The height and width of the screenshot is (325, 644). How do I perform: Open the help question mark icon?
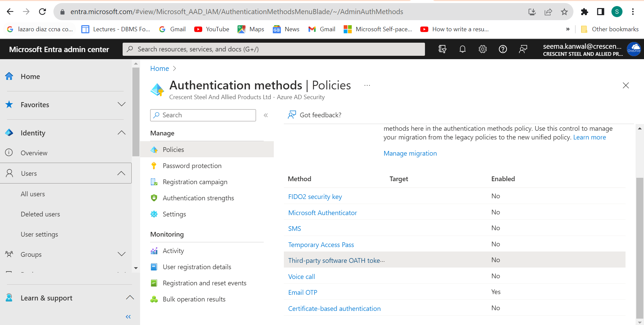pos(503,49)
